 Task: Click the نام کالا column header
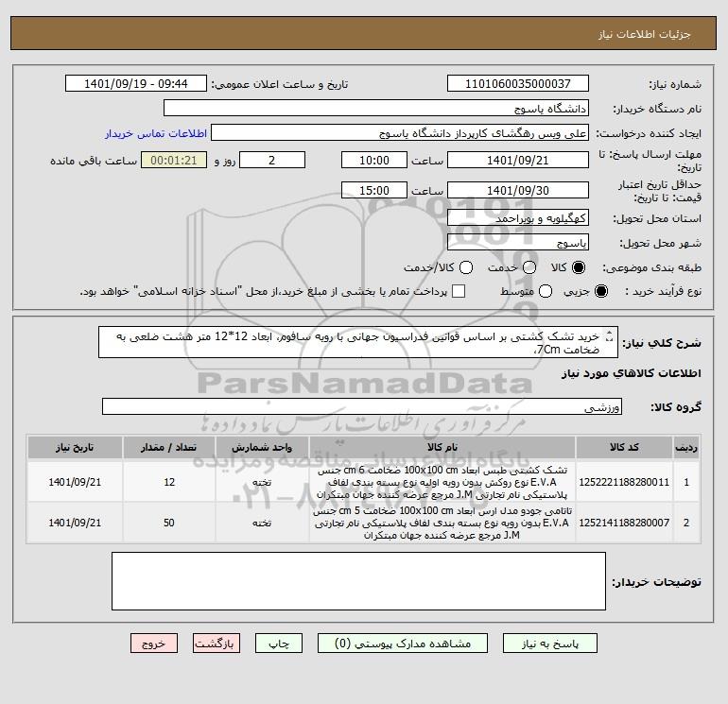coord(442,447)
